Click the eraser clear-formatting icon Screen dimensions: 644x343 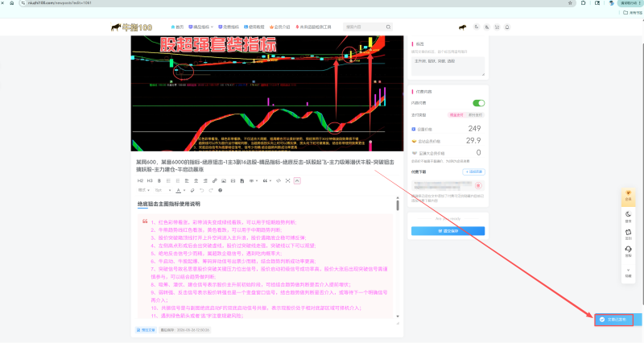click(x=192, y=190)
